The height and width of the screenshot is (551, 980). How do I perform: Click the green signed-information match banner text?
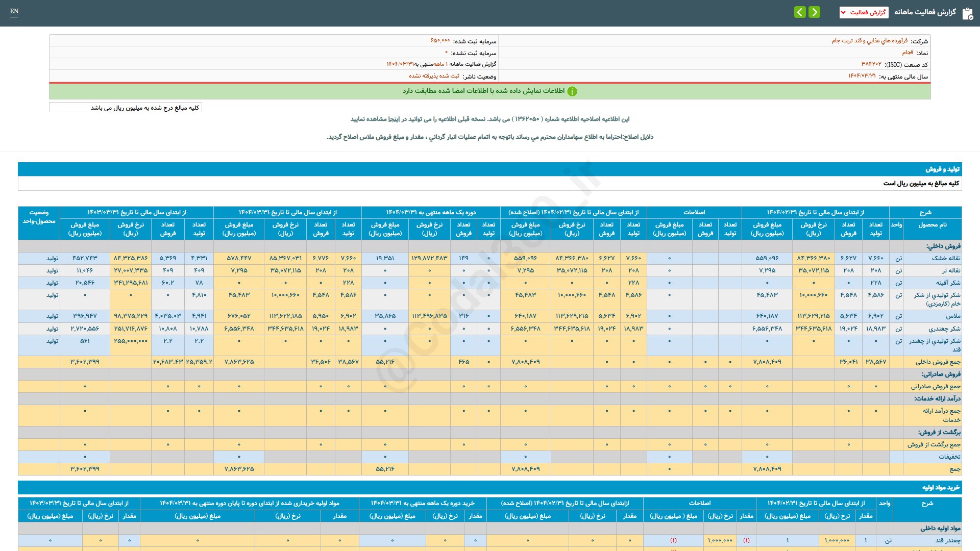(483, 91)
